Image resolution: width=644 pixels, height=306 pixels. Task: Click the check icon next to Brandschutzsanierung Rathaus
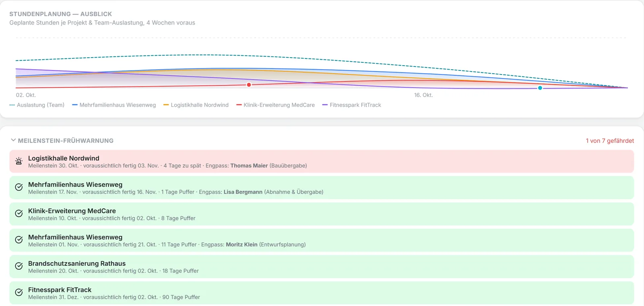click(x=19, y=266)
